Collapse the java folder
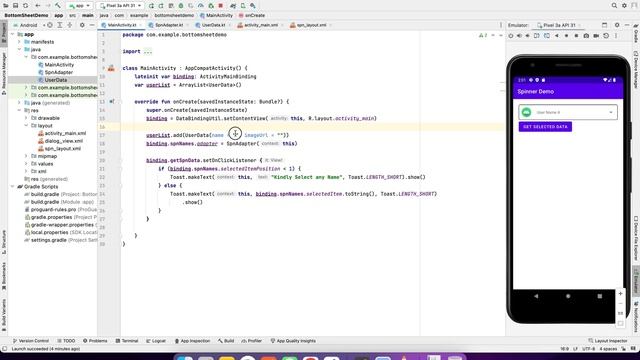This screenshot has height=360, width=640. click(20, 49)
